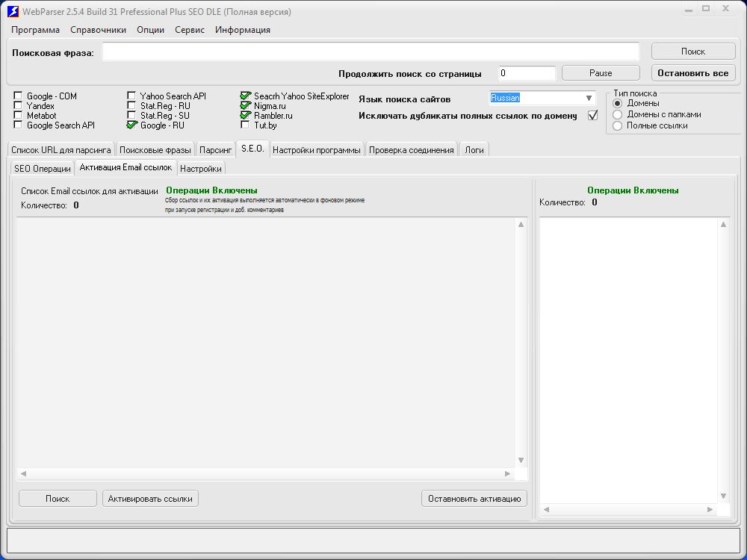The width and height of the screenshot is (747, 560).
Task: Open the Информация menu
Action: (243, 30)
